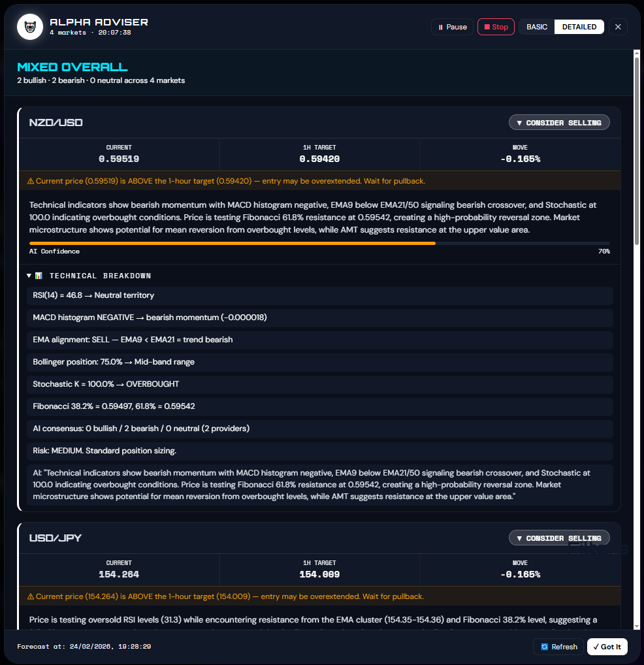Select the DETAILED view mode
This screenshot has width=644, height=665.
point(579,27)
